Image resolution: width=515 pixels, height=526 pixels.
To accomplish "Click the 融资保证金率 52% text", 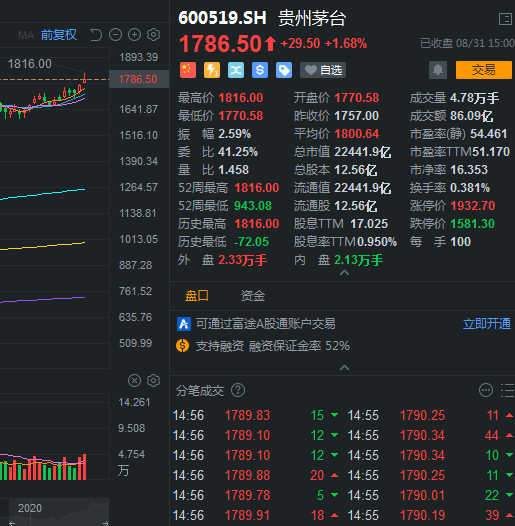I will [299, 346].
